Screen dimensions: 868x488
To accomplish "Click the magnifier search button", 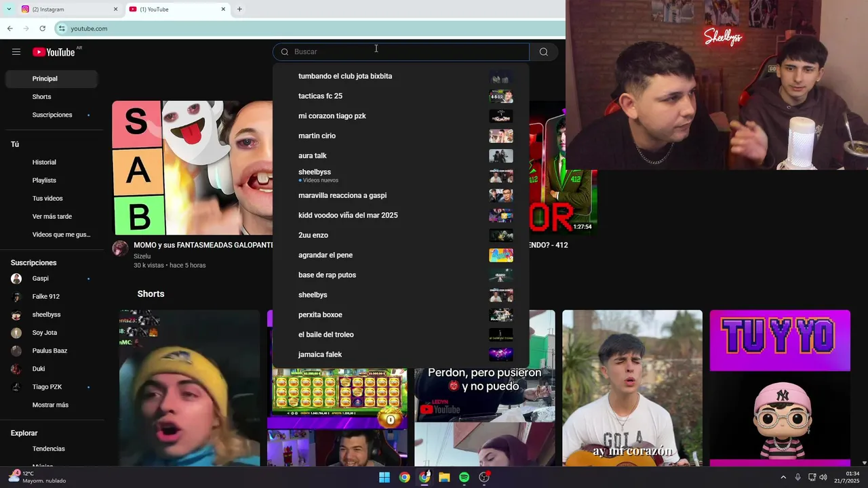I will pos(544,52).
